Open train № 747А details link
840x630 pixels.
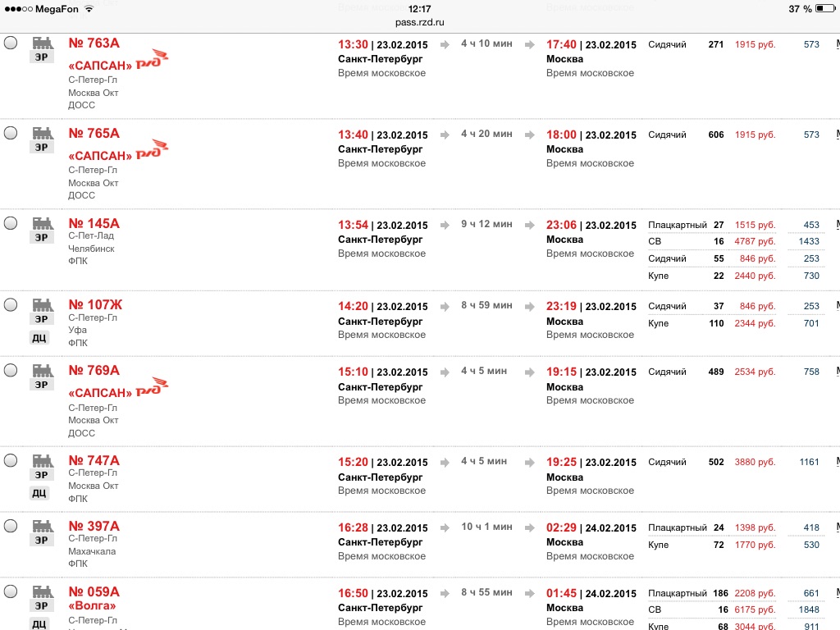point(94,461)
